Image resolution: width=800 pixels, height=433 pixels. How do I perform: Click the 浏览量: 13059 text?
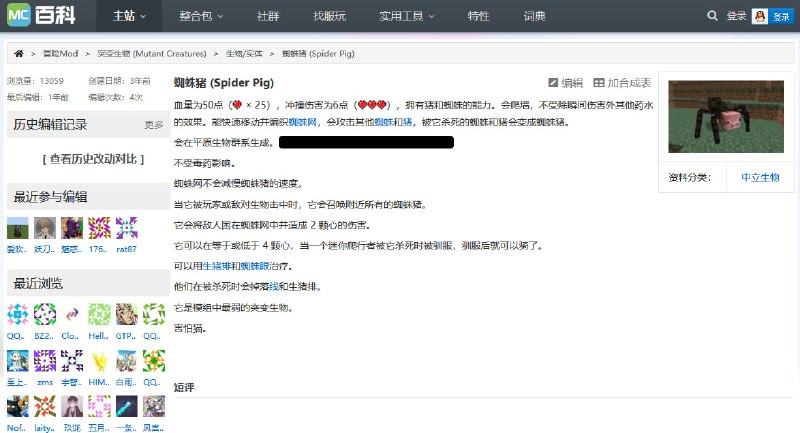click(x=35, y=81)
